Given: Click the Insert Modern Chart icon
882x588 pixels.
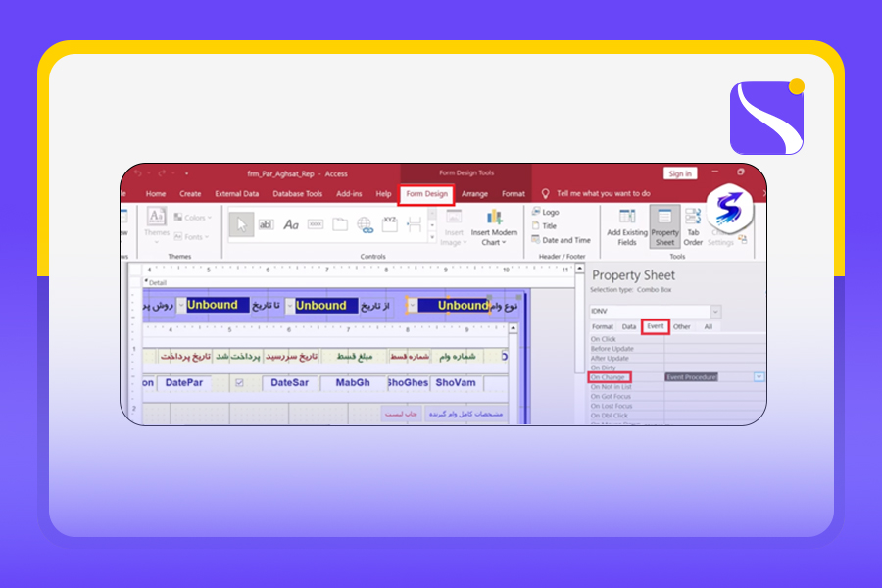Looking at the screenshot, I should pos(495,217).
